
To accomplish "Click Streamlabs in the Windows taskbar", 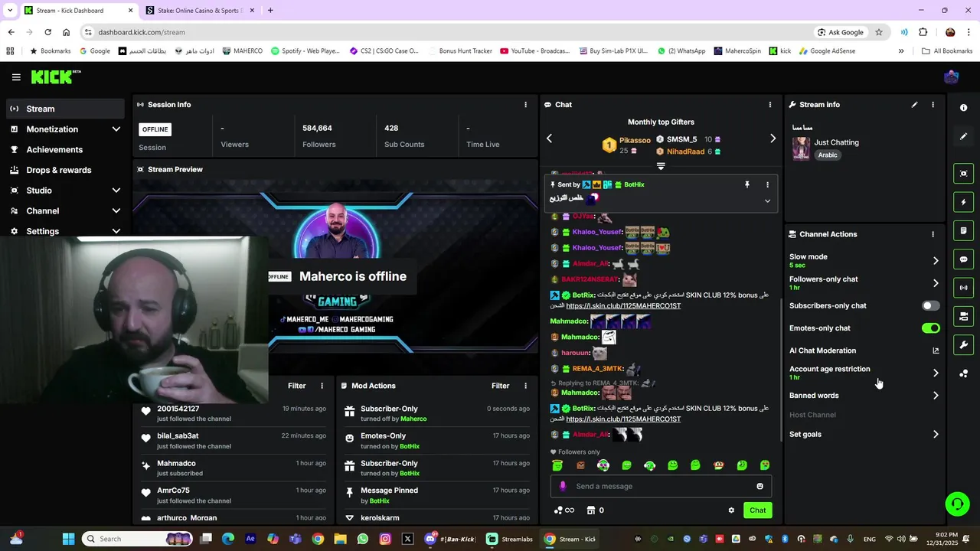I will point(509,539).
